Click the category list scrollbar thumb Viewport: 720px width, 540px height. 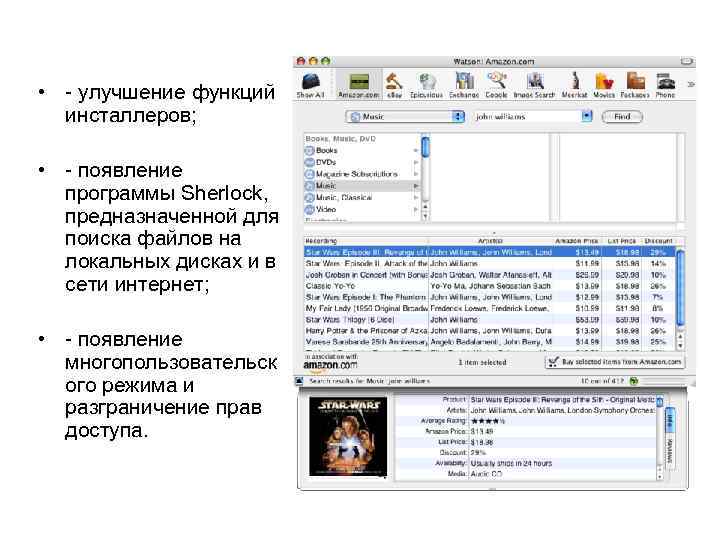425,147
